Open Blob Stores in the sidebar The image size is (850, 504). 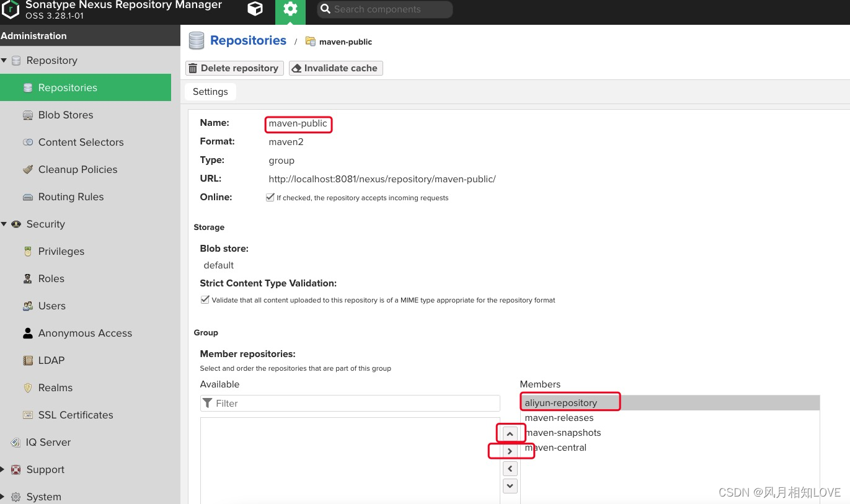[x=86, y=115]
